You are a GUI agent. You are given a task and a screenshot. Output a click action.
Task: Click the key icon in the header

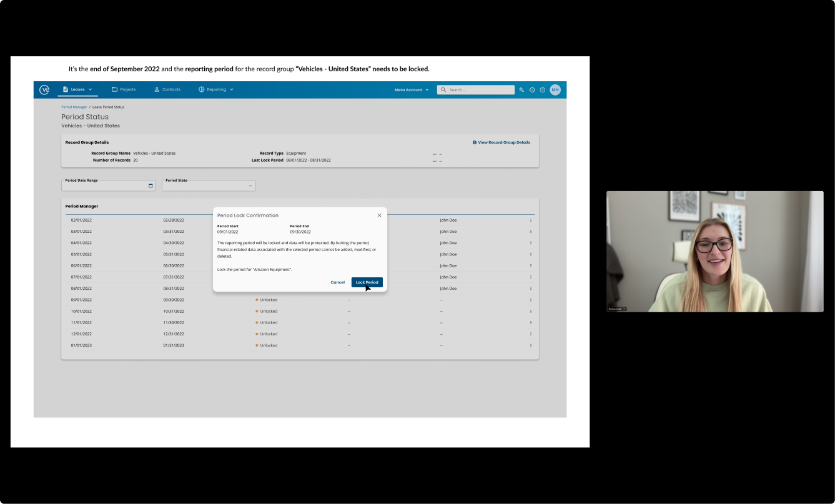(x=521, y=90)
